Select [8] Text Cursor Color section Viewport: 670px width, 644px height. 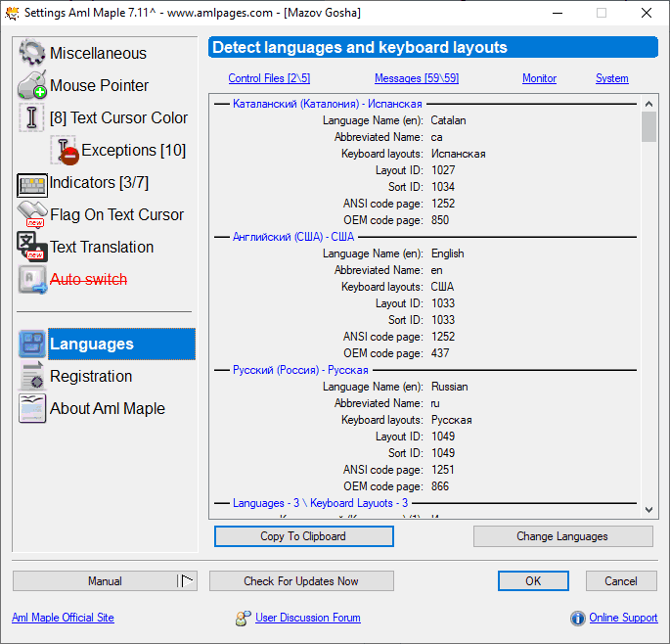[118, 117]
